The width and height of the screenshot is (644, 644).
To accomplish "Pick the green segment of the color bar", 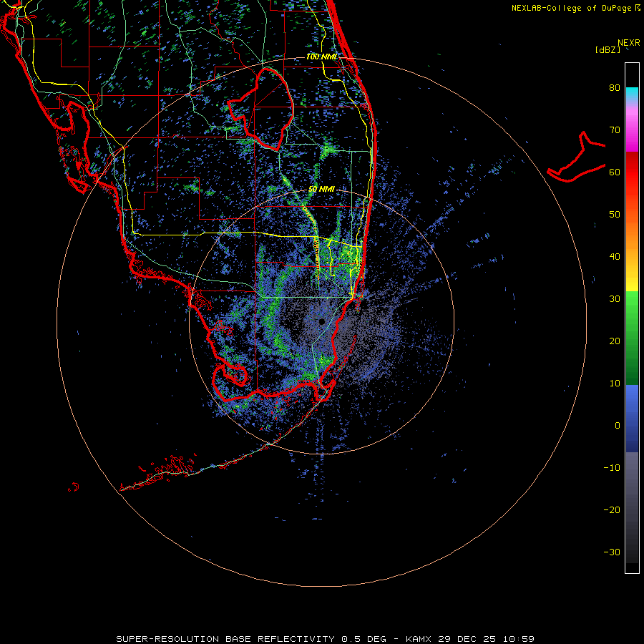I will pyautogui.click(x=632, y=338).
